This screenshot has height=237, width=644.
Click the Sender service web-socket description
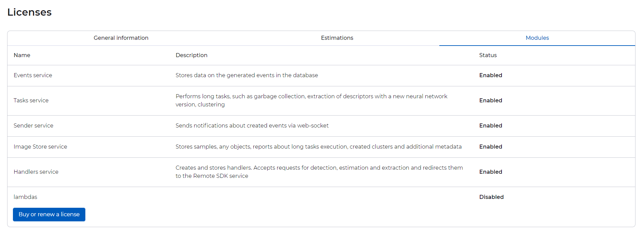(x=252, y=126)
